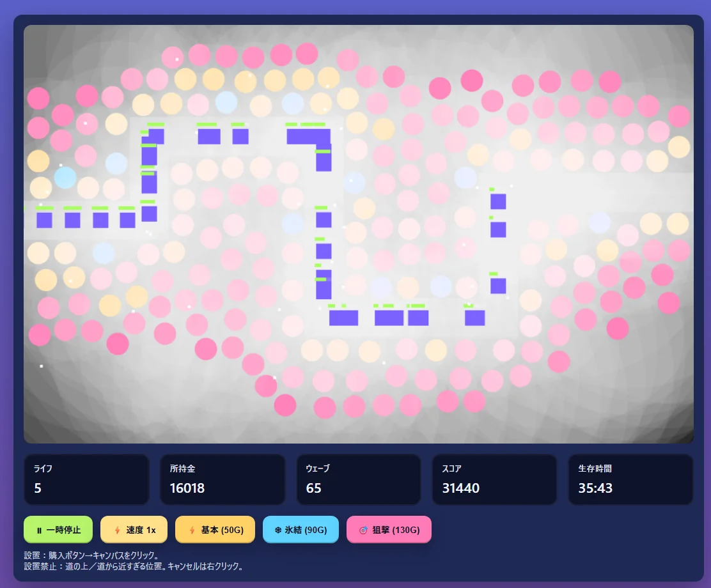Click the target icon on the 狙撃 button

click(363, 530)
